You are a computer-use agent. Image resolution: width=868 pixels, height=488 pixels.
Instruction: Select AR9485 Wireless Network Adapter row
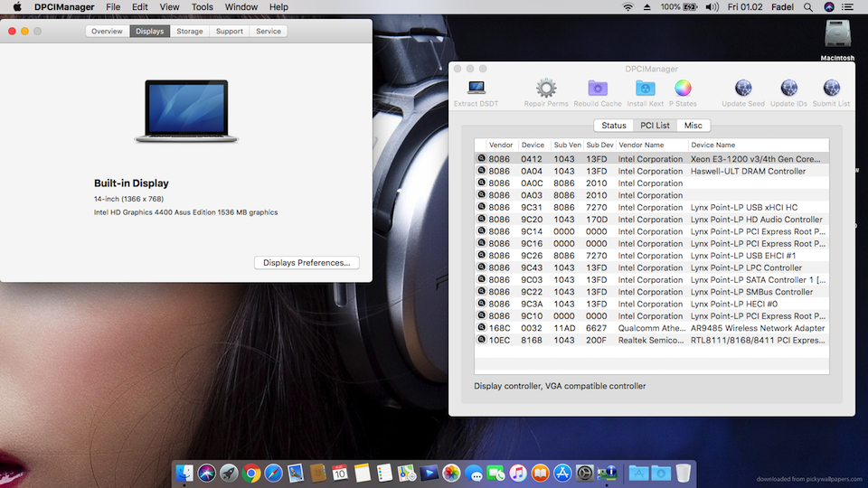pos(652,327)
